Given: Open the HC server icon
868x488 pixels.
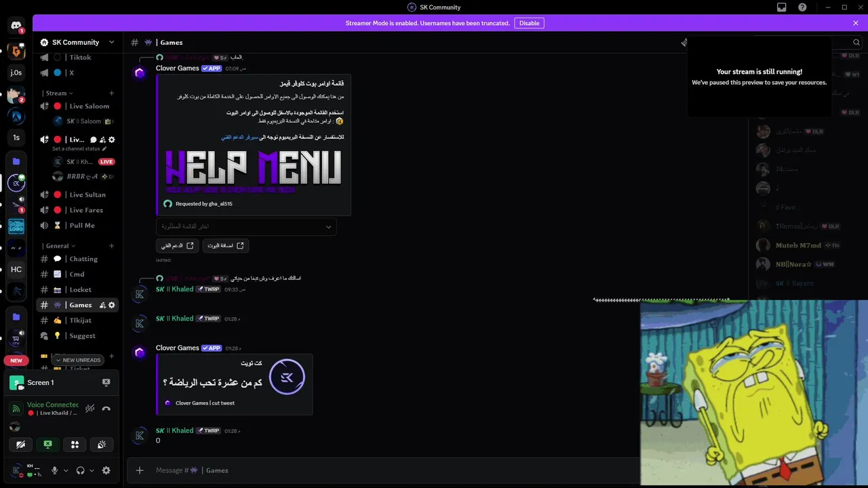Looking at the screenshot, I should (16, 269).
